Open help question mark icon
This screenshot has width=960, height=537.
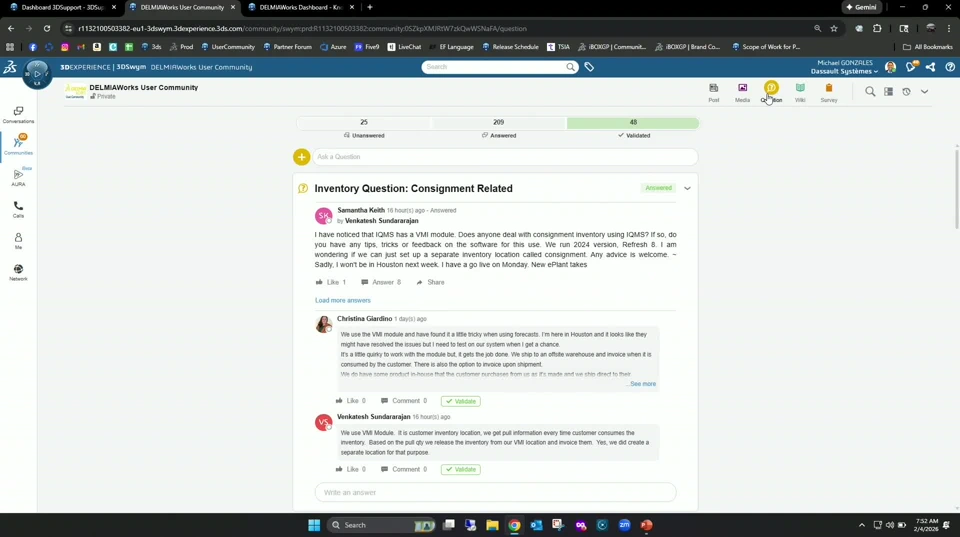[x=950, y=67]
